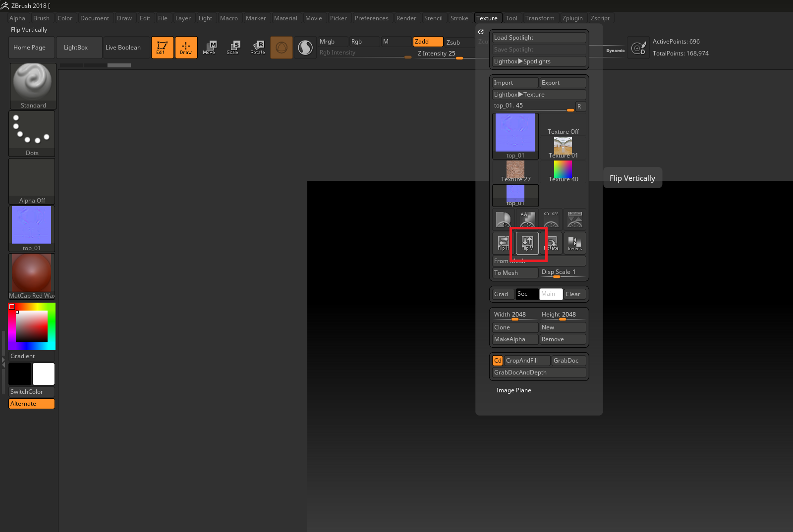Toggle the Zadd button
The width and height of the screenshot is (793, 532).
point(428,42)
